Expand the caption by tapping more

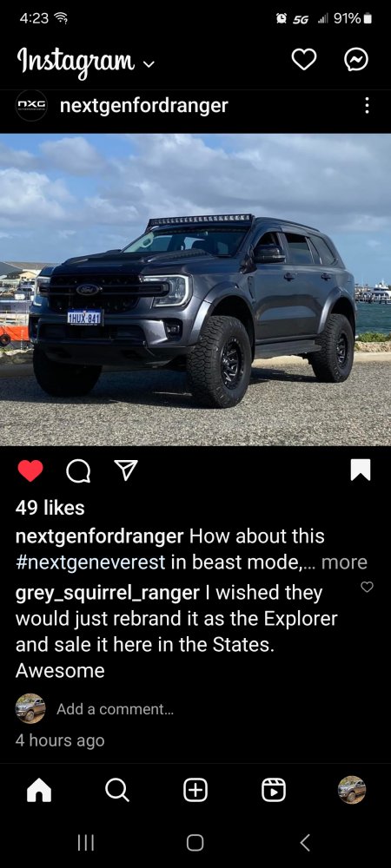click(344, 562)
